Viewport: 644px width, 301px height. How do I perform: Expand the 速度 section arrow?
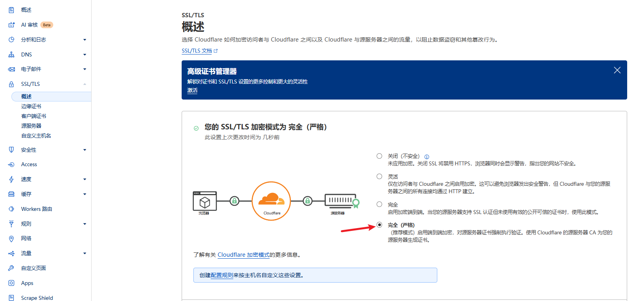[85, 179]
